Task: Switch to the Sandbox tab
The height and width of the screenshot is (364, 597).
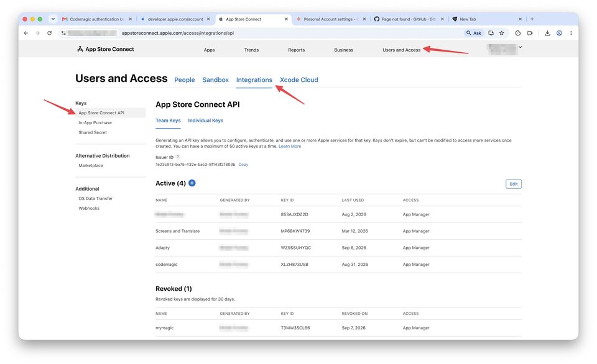Action: pos(216,80)
